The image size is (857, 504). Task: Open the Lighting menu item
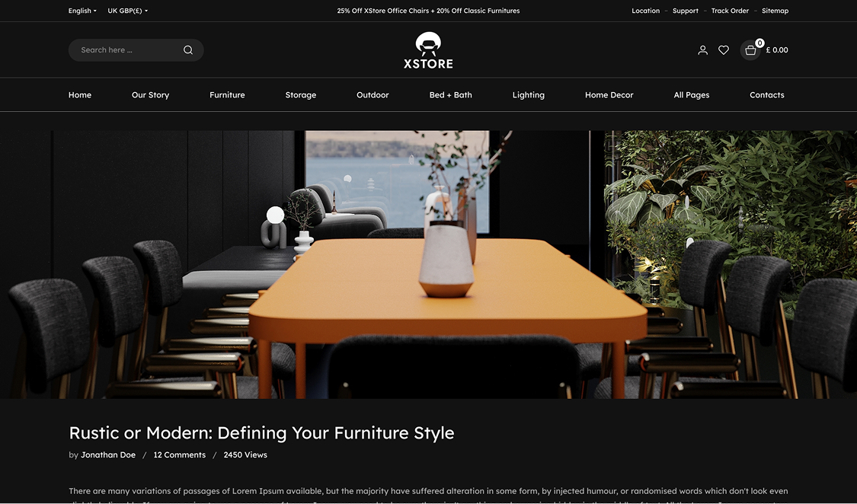point(528,95)
